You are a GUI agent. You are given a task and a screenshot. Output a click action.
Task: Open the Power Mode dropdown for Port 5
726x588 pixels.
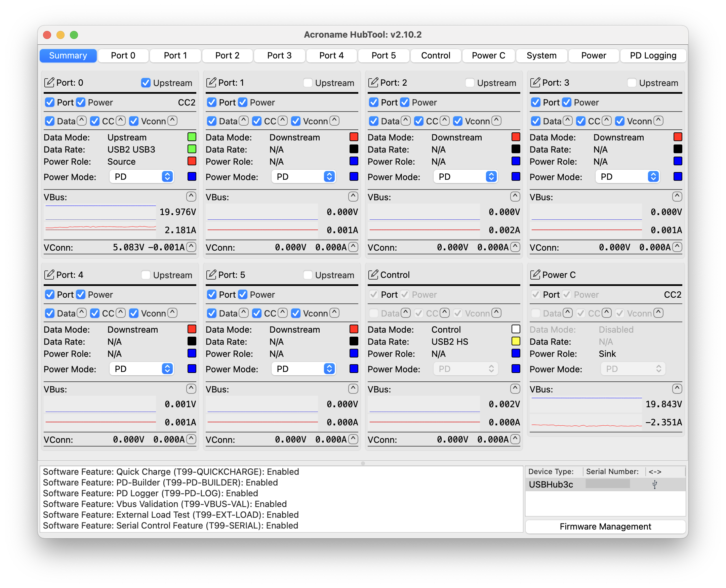(x=304, y=369)
